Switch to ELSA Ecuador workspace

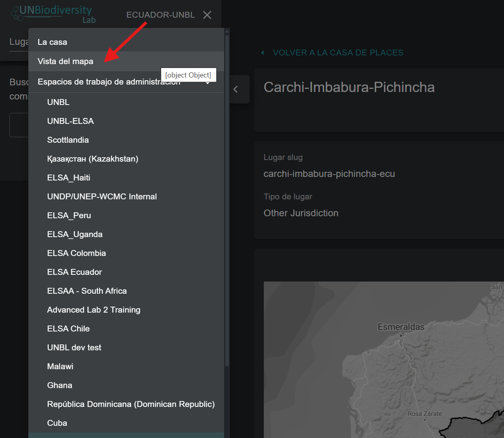coord(74,272)
